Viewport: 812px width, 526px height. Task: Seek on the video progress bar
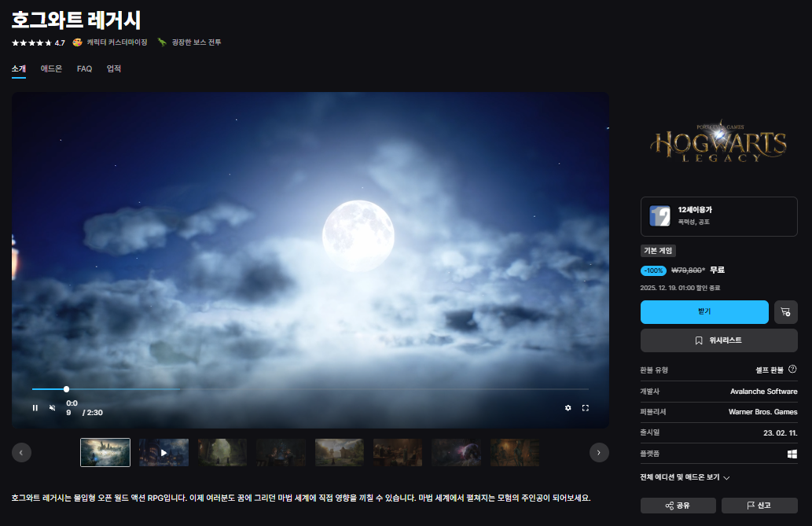314,389
